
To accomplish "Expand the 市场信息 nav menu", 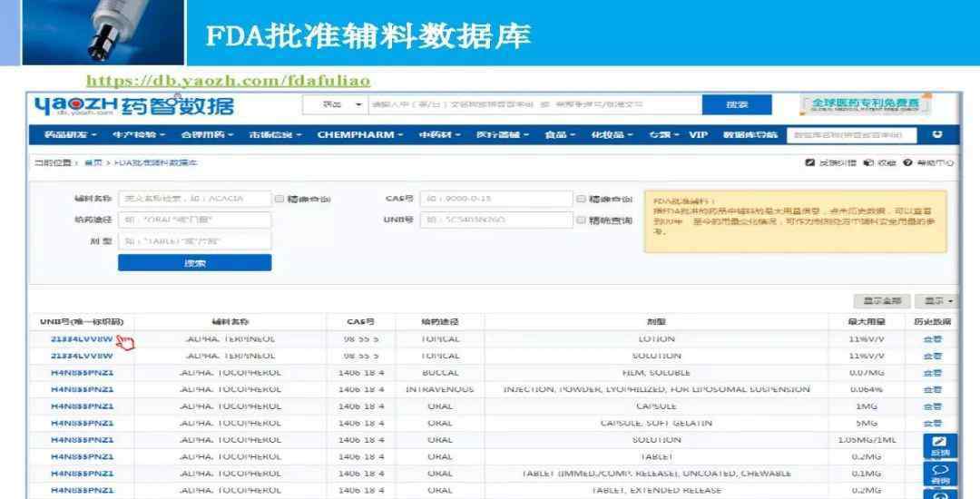I will [275, 134].
